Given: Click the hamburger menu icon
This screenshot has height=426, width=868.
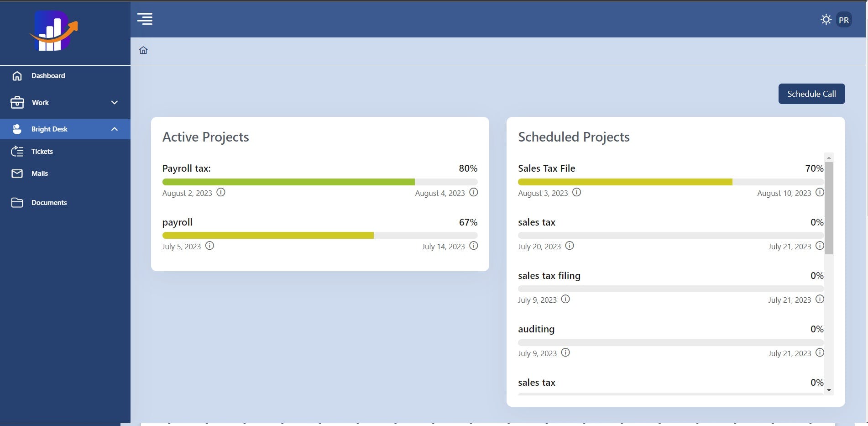Looking at the screenshot, I should pos(145,19).
